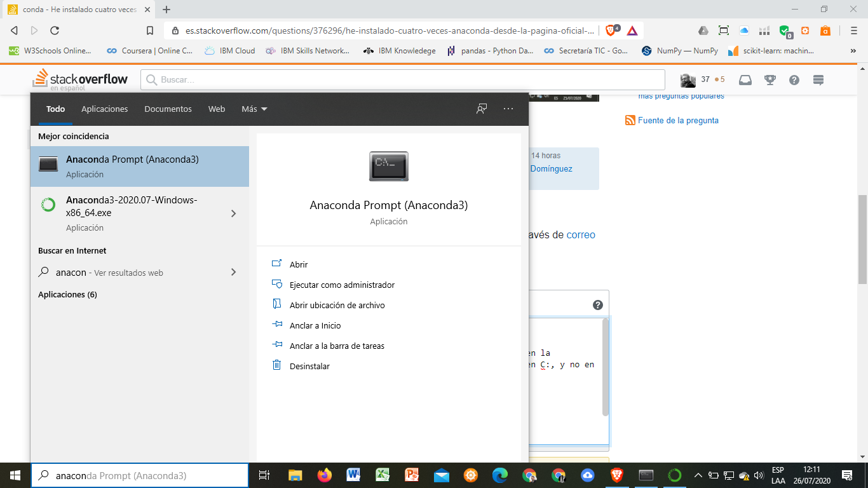Open the pandas - Python Da... bookmark
868x488 pixels.
pos(490,51)
